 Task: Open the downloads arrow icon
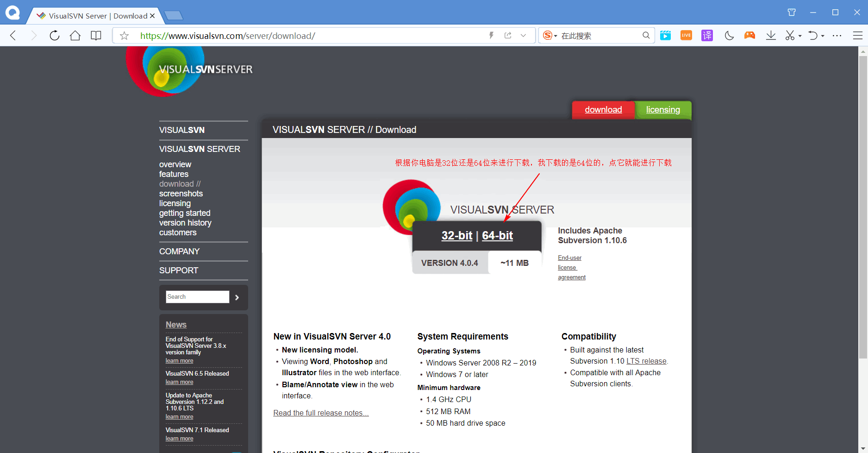771,36
